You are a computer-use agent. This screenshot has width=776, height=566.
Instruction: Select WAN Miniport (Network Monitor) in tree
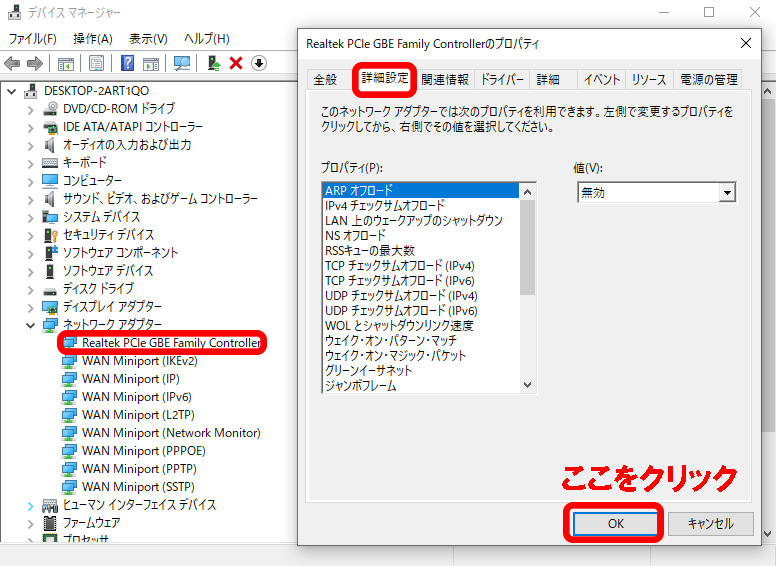click(x=171, y=433)
